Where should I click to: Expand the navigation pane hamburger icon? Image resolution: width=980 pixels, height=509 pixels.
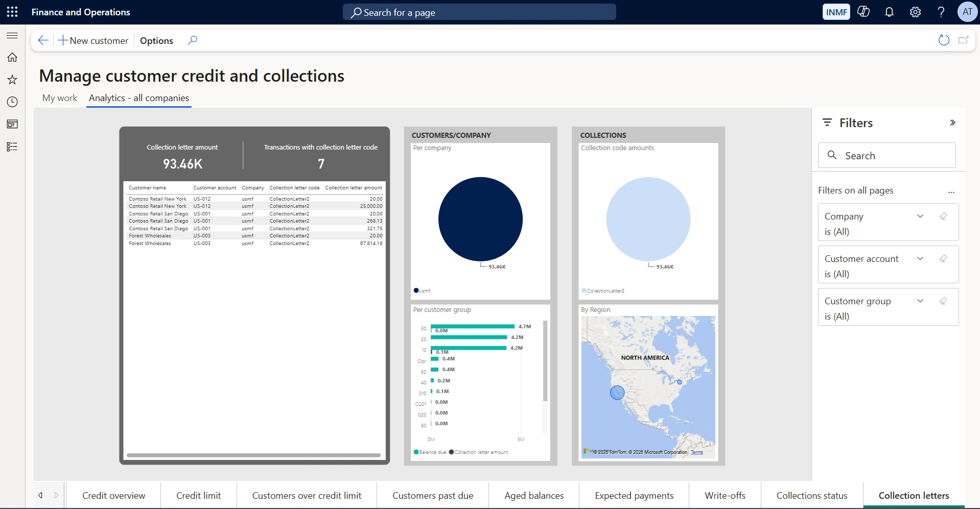[x=12, y=35]
